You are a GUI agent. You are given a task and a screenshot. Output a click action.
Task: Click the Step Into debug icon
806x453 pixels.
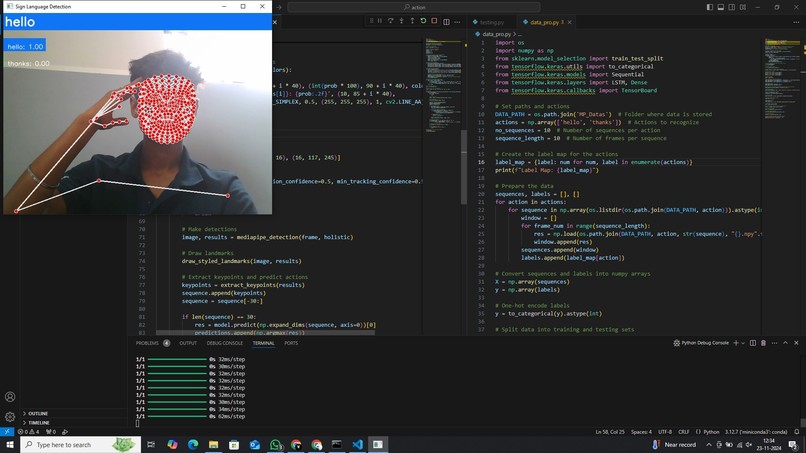click(401, 21)
